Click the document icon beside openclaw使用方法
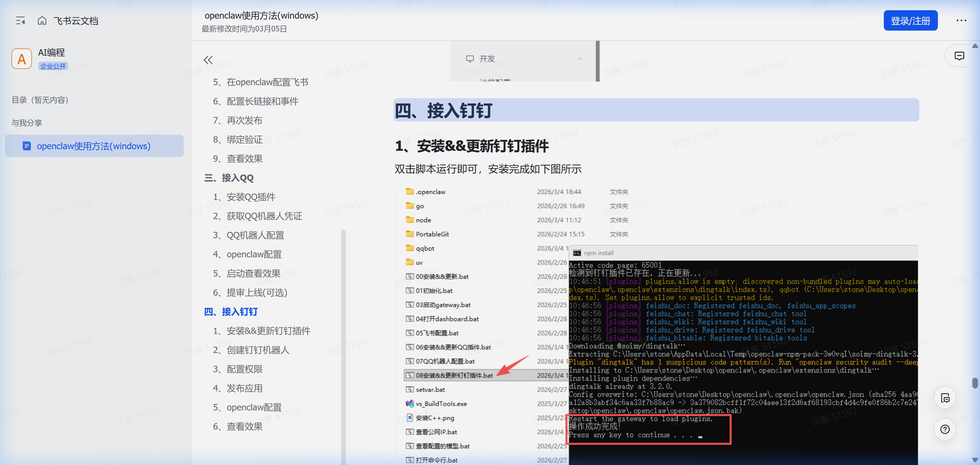 [x=27, y=146]
